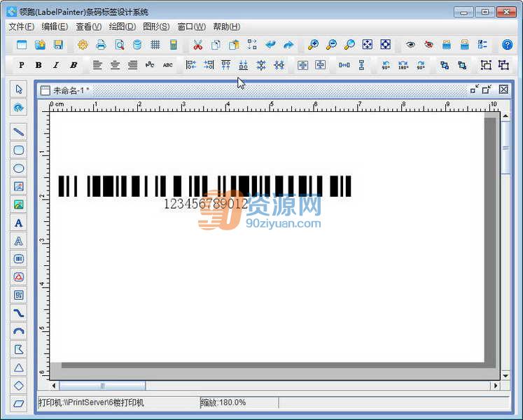Select the outlined art text tool
Screen dimensions: 523x420
[19, 241]
